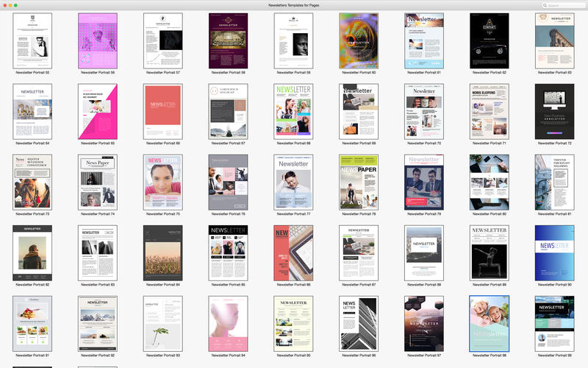Select green-titled Newsletter Portrait 68 thumbnail
The image size is (588, 368).
pos(293,112)
